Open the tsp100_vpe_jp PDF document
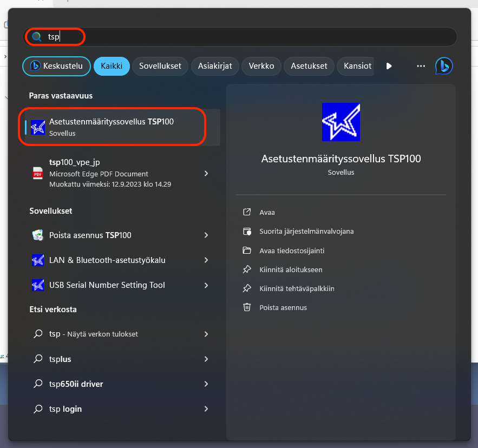This screenshot has height=448, width=478. point(122,173)
